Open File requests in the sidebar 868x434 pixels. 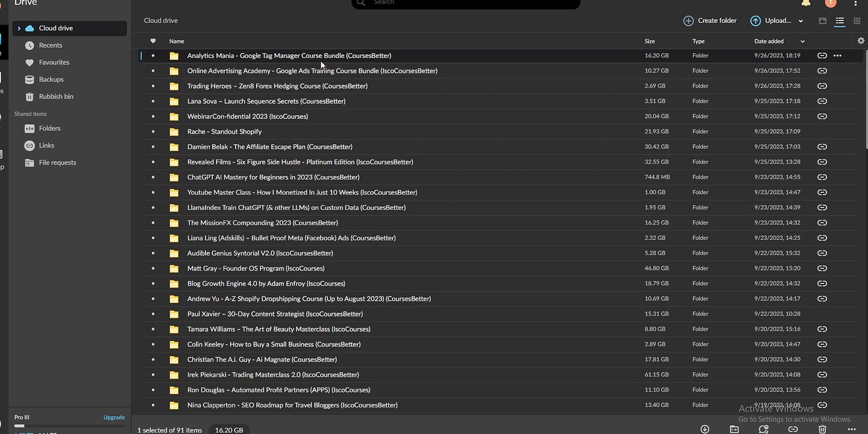click(x=57, y=163)
